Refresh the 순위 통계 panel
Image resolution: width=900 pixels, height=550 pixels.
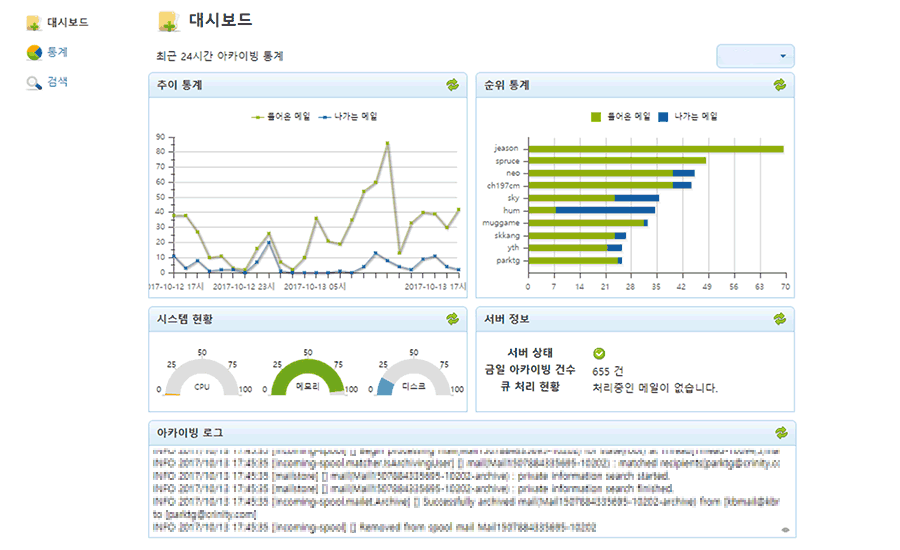pos(780,85)
